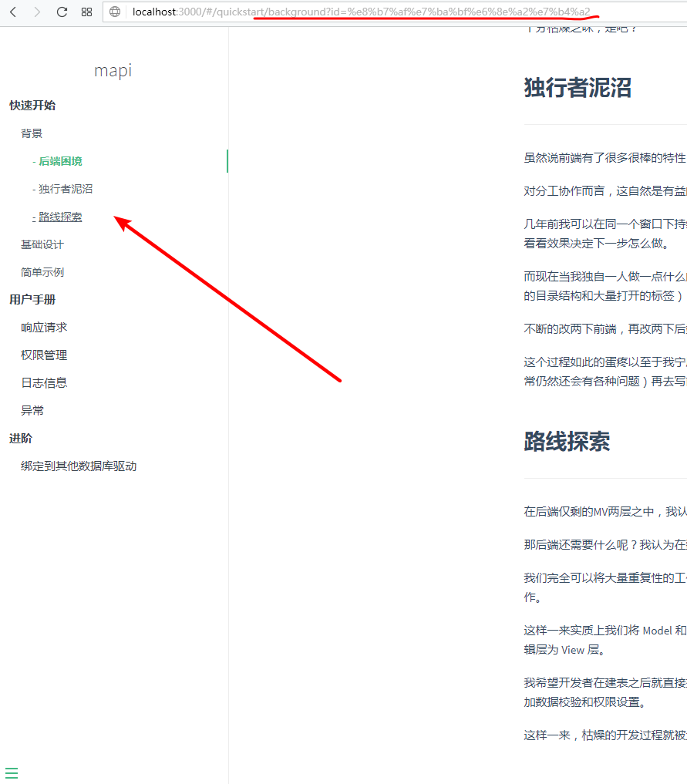
Task: Click paragraph starting 我希望开发者在建表之后
Action: (605, 692)
